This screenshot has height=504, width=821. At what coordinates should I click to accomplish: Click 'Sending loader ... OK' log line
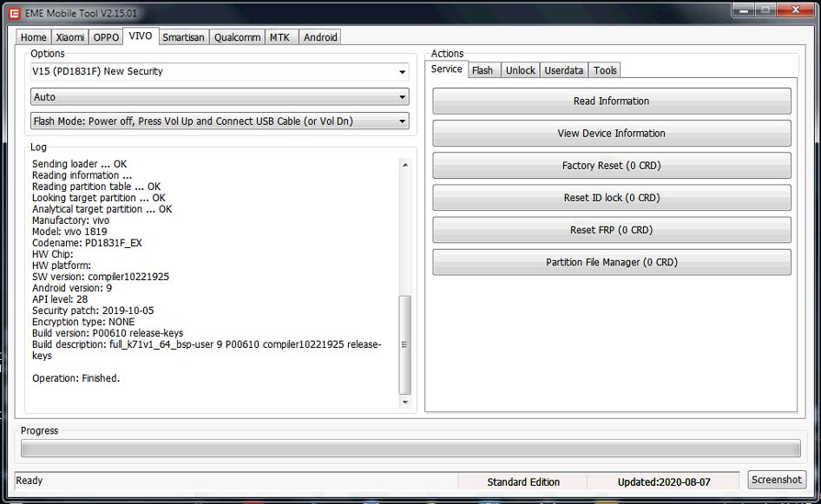pyautogui.click(x=80, y=164)
